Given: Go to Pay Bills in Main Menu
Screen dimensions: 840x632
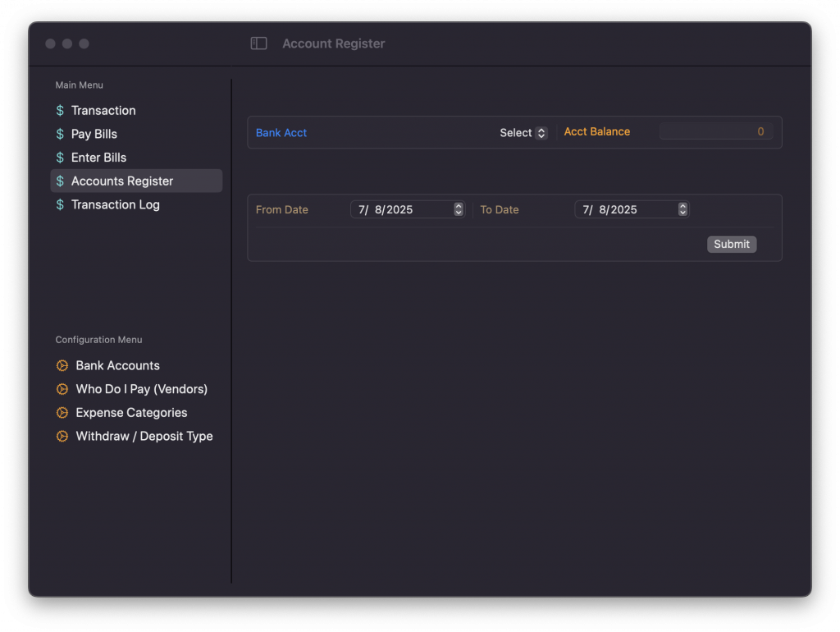Looking at the screenshot, I should pyautogui.click(x=94, y=134).
